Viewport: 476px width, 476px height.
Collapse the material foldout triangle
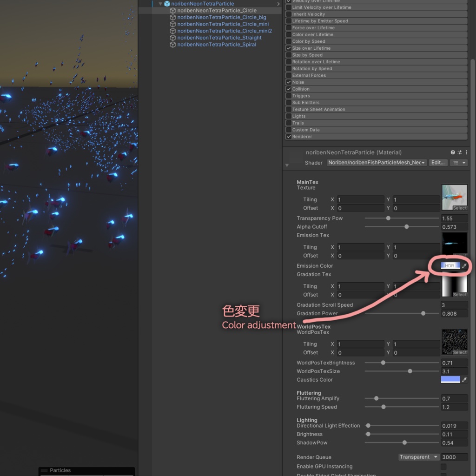pos(287,165)
